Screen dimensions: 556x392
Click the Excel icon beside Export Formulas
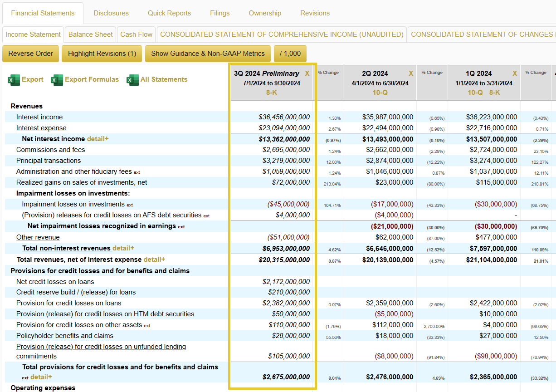pyautogui.click(x=57, y=80)
